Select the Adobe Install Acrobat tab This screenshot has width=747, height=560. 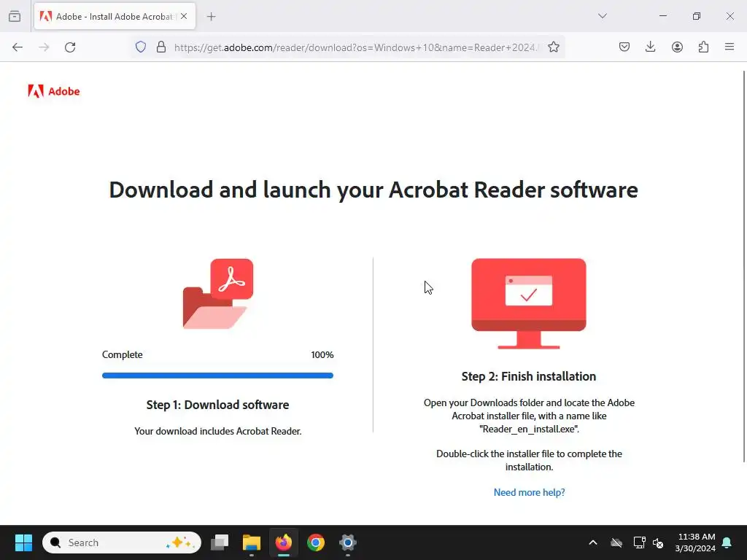pos(115,16)
